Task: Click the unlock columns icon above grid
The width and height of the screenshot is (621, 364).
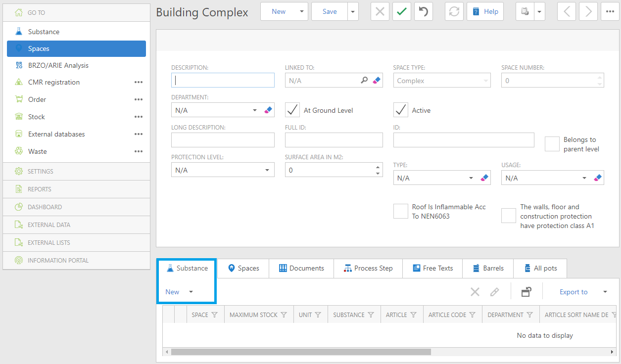Action: pos(526,292)
